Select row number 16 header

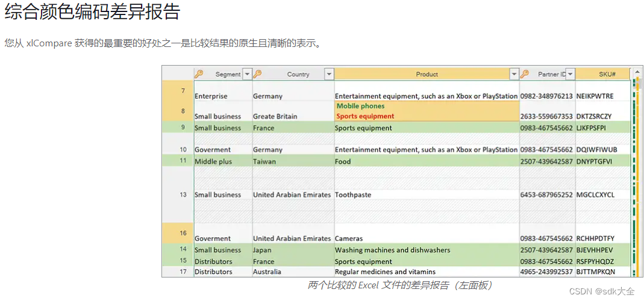tap(178, 233)
